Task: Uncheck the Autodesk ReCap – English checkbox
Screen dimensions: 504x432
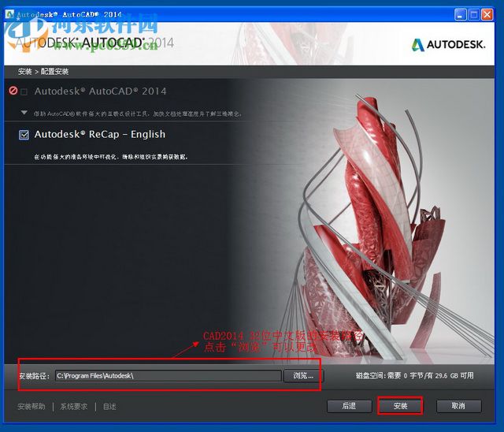Action: tap(24, 135)
